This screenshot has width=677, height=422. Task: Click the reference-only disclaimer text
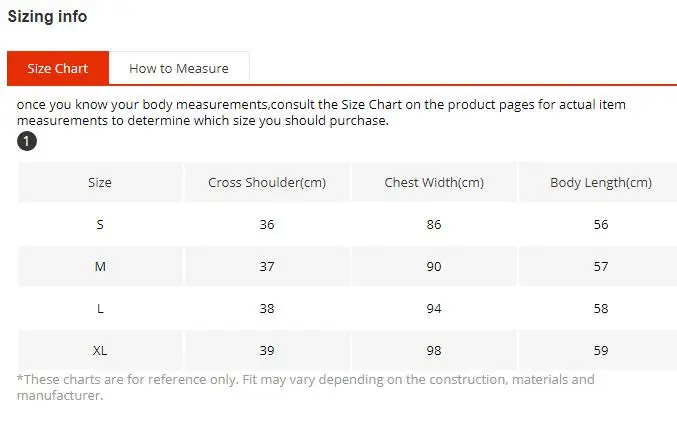306,387
